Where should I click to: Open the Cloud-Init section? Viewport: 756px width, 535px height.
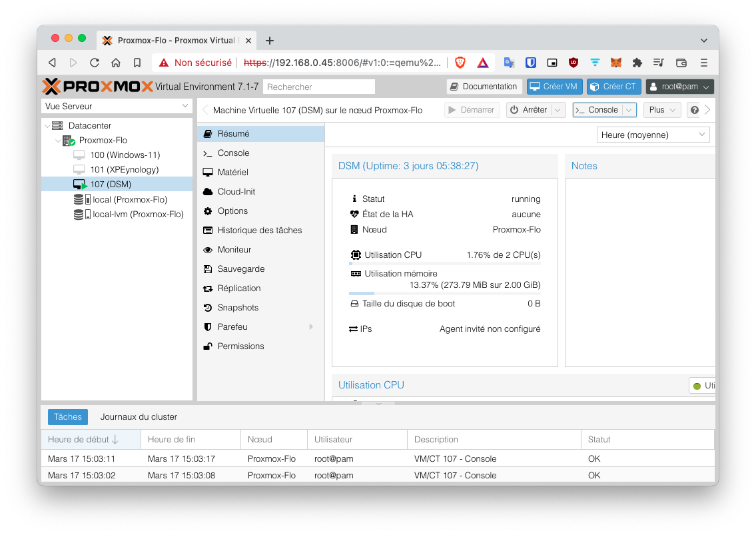(261, 191)
